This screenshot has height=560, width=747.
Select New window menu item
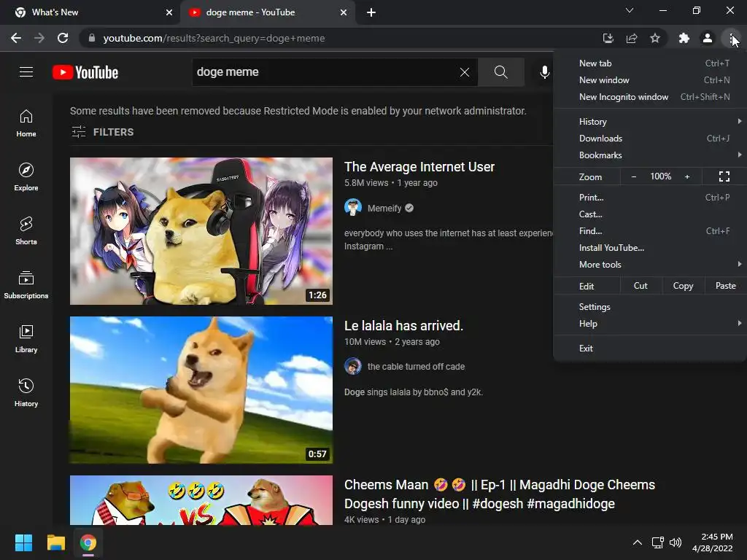tap(650, 80)
